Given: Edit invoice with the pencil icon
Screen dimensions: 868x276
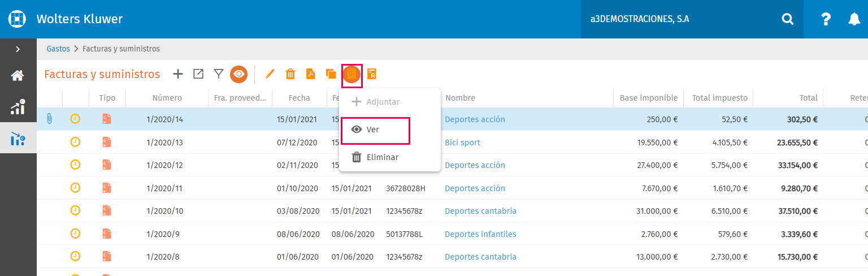Looking at the screenshot, I should (x=270, y=74).
